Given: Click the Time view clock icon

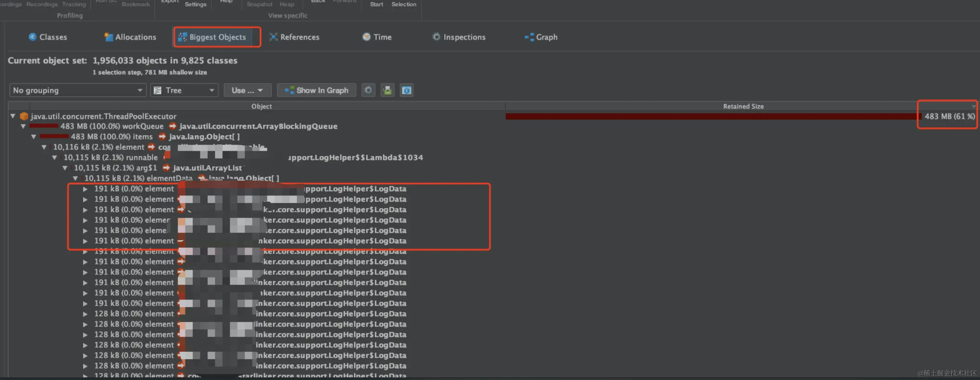Looking at the screenshot, I should click(366, 37).
